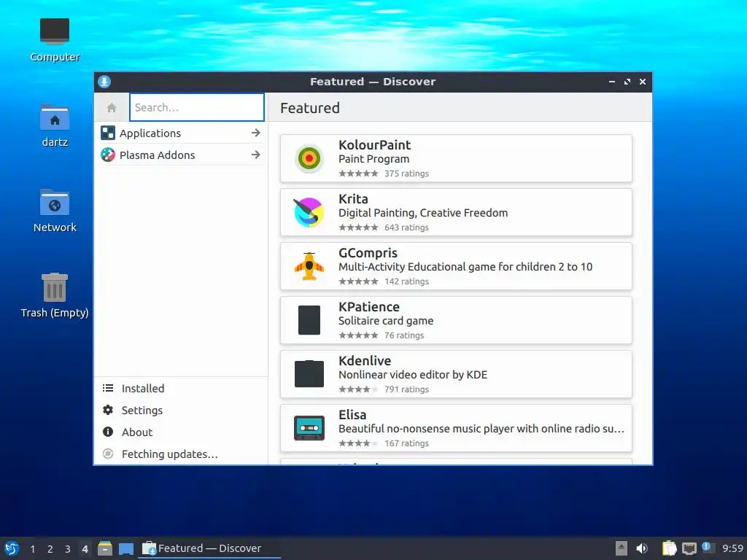Viewport: 747px width, 560px height.
Task: Click the Kdenlive app icon
Action: [x=309, y=374]
